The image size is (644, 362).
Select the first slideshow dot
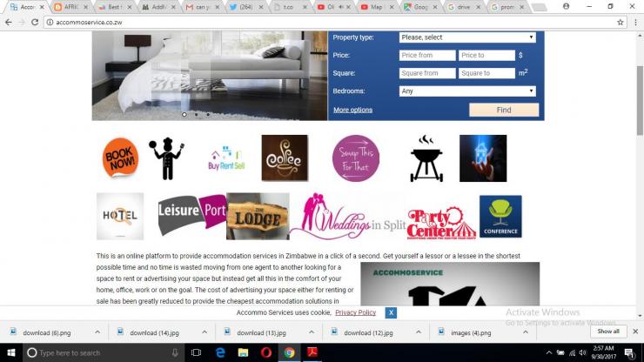point(184,114)
